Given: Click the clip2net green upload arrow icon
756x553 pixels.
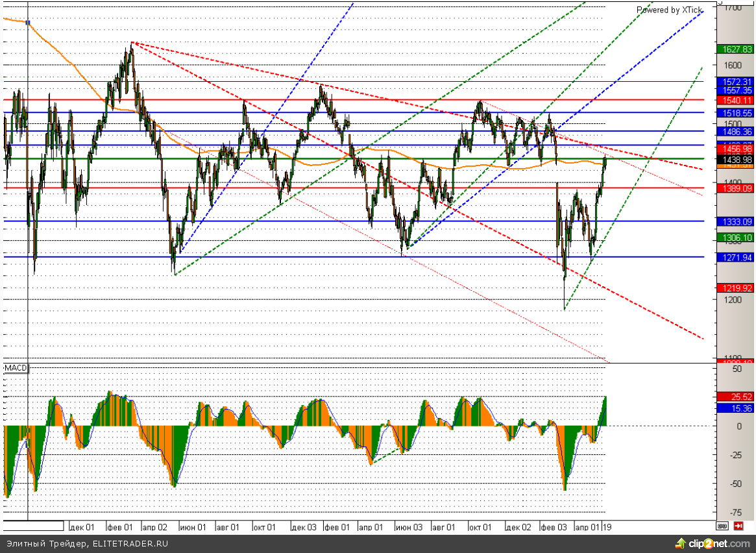Looking at the screenshot, I should pyautogui.click(x=680, y=543).
